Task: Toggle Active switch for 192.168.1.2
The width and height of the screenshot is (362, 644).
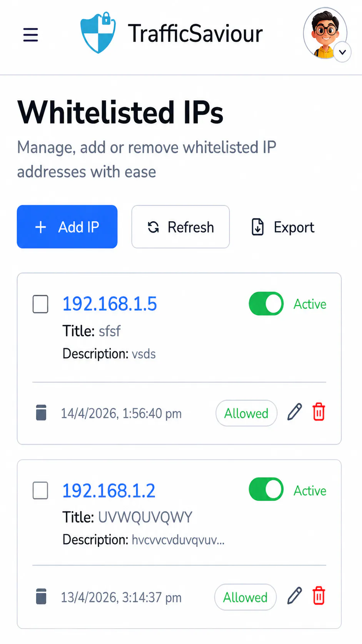Action: [x=266, y=490]
